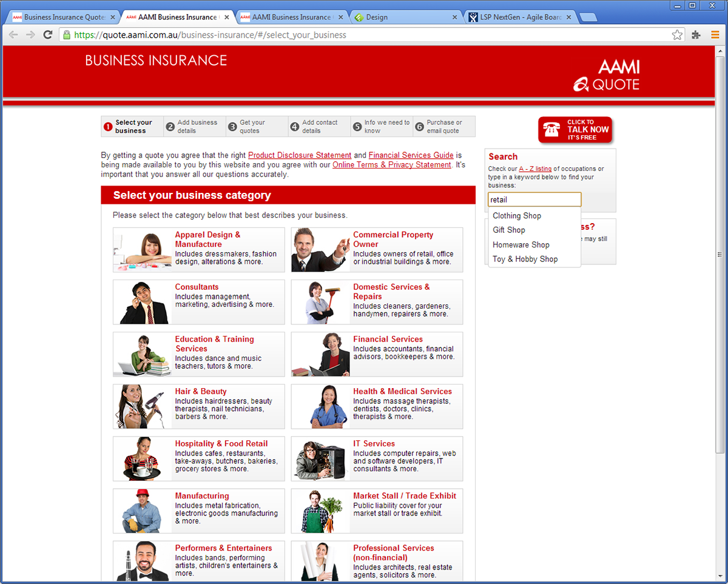
Task: Choose Gift Shop from the suggestions
Action: point(534,230)
